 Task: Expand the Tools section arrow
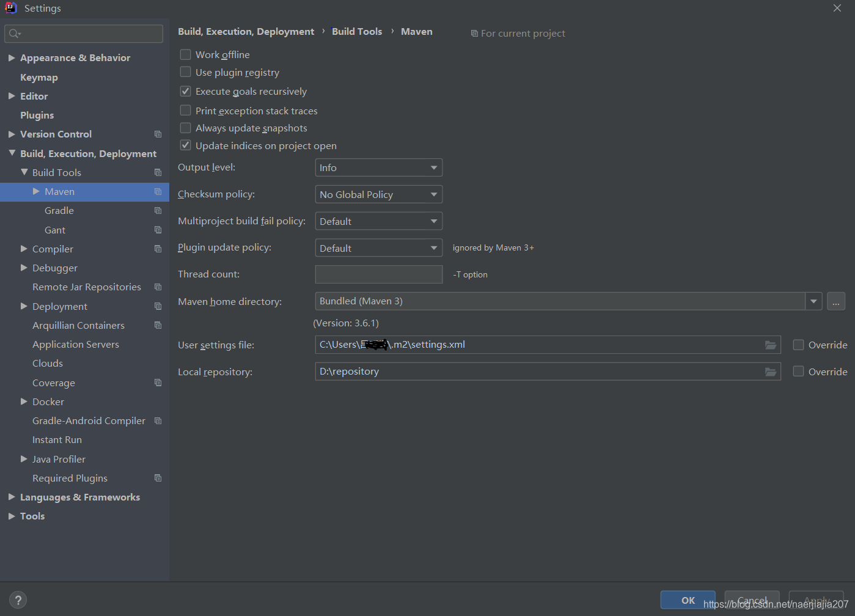tap(12, 516)
